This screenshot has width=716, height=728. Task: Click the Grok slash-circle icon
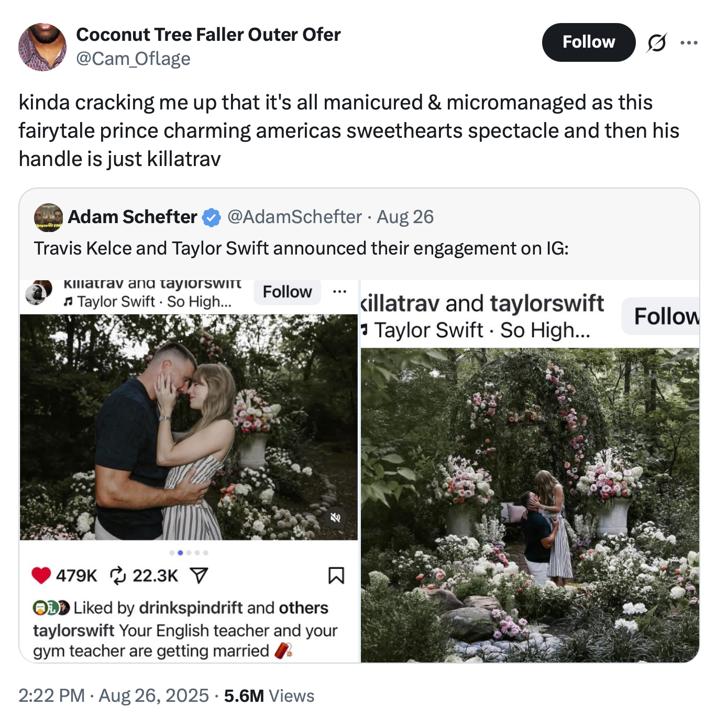(x=657, y=42)
